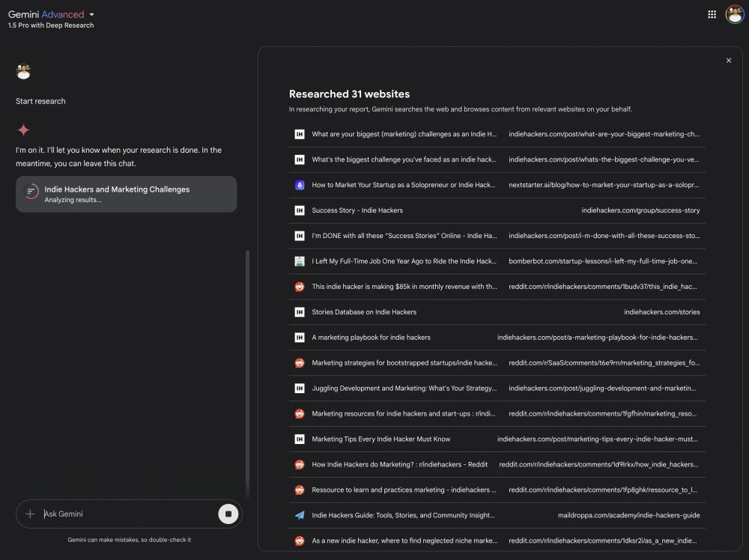Click the Maildroppa paper plane favicon
The height and width of the screenshot is (560, 749).
coord(300,515)
